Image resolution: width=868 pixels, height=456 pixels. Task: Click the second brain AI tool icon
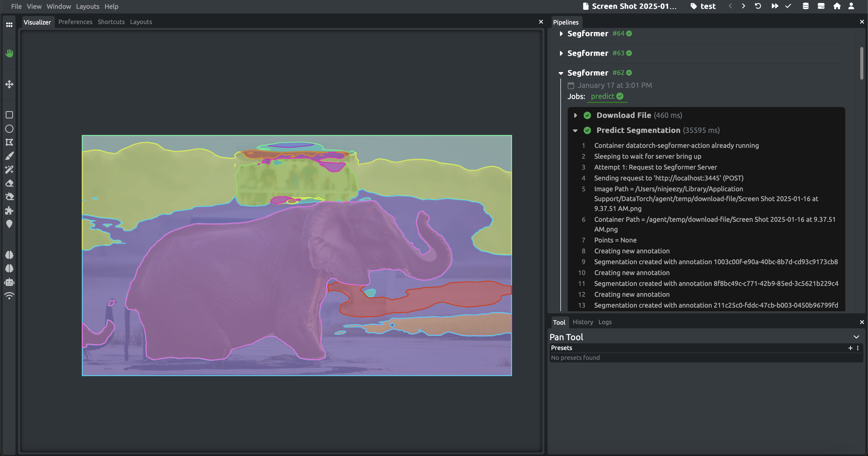(9, 268)
